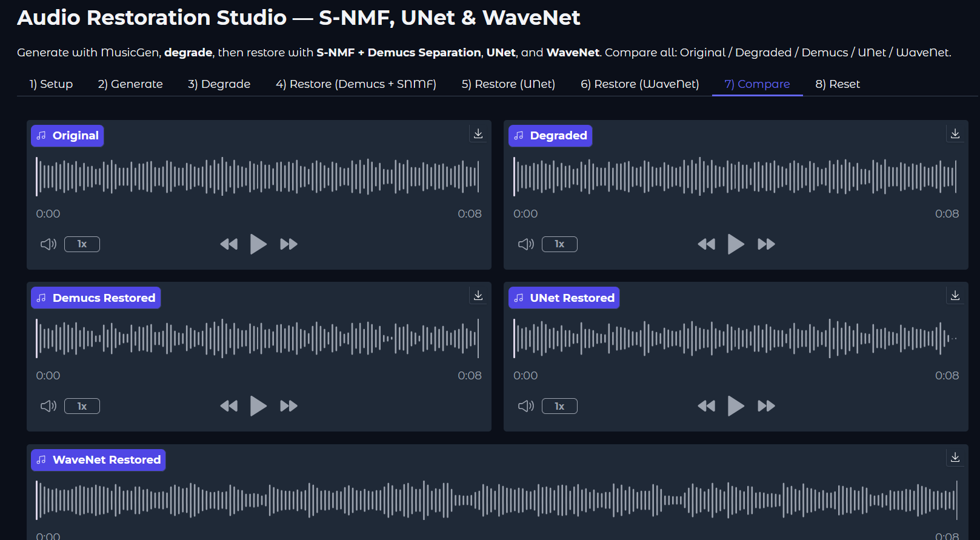Image resolution: width=980 pixels, height=540 pixels.
Task: Click the WaveNet Restored track label
Action: click(98, 459)
